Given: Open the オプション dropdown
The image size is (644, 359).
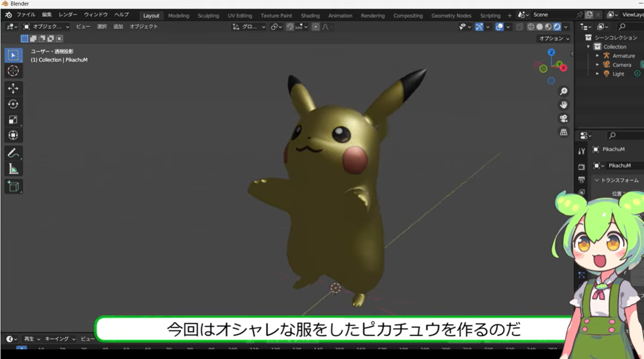Looking at the screenshot, I should 554,39.
